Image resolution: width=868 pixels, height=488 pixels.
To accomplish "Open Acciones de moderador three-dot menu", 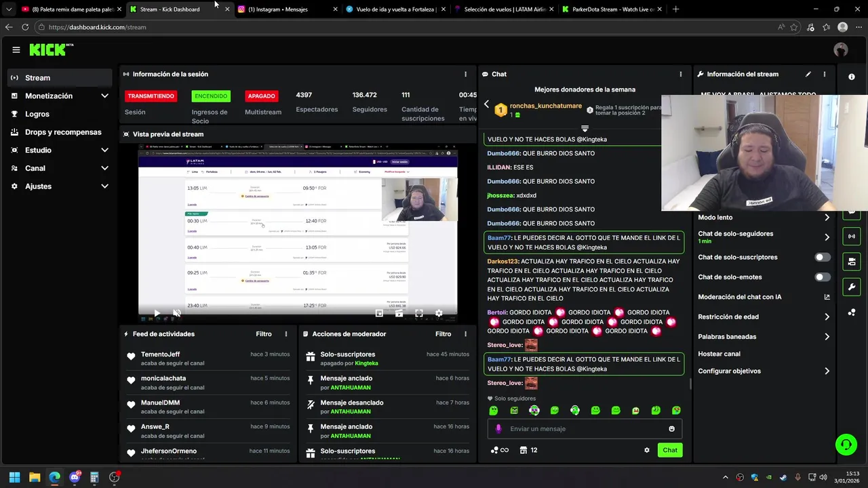I will coord(465,334).
